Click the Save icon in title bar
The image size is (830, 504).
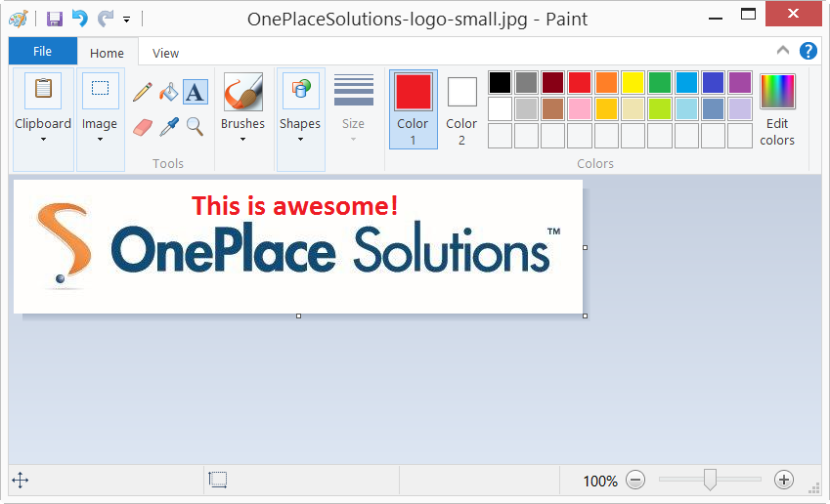coord(55,19)
